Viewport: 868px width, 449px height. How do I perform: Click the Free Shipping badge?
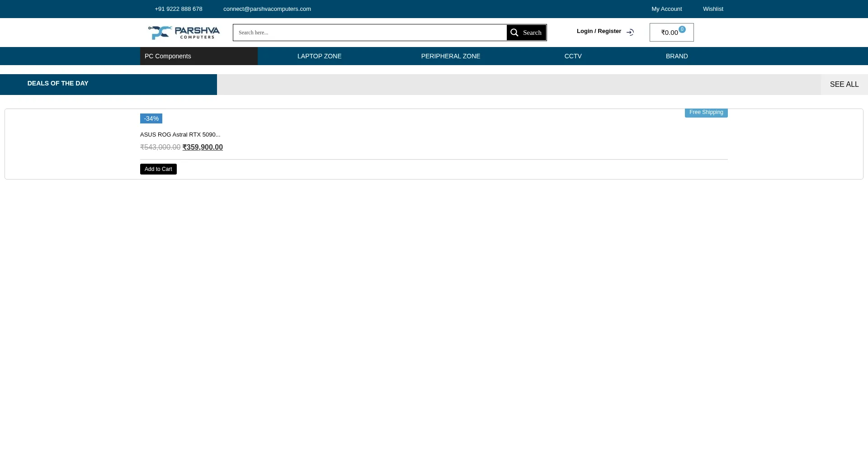click(x=706, y=113)
